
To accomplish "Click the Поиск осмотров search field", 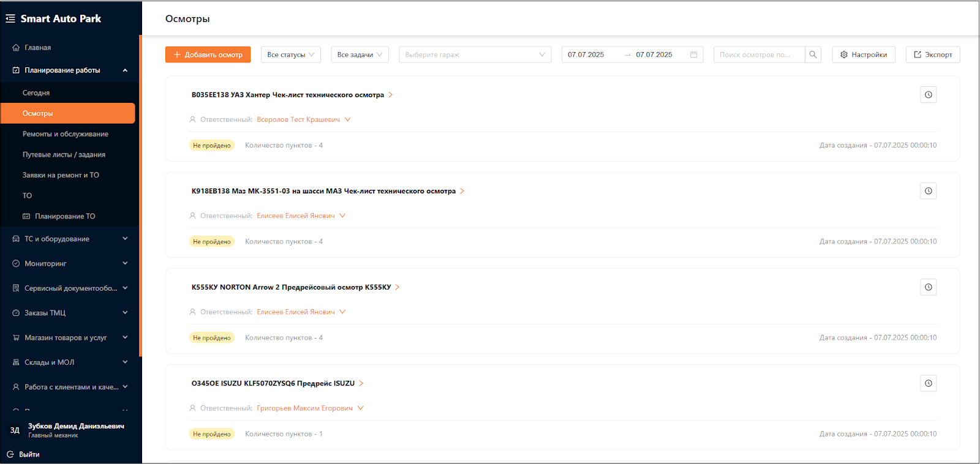I will (x=758, y=54).
